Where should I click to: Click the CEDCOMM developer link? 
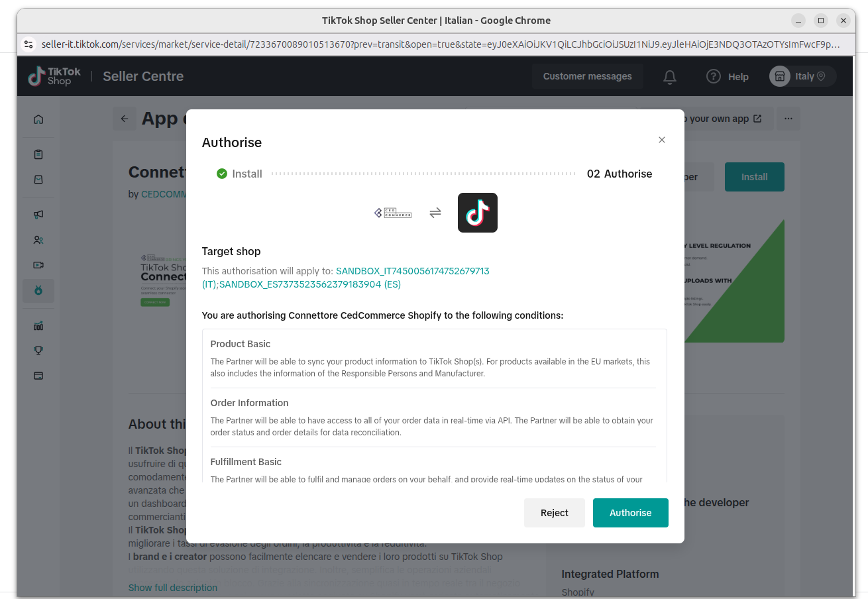tap(164, 194)
